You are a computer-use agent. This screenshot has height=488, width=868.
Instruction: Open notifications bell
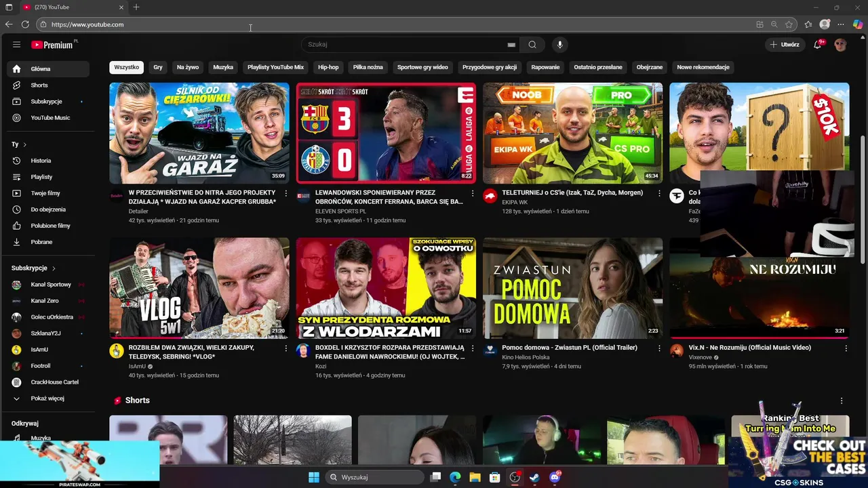[x=818, y=45]
